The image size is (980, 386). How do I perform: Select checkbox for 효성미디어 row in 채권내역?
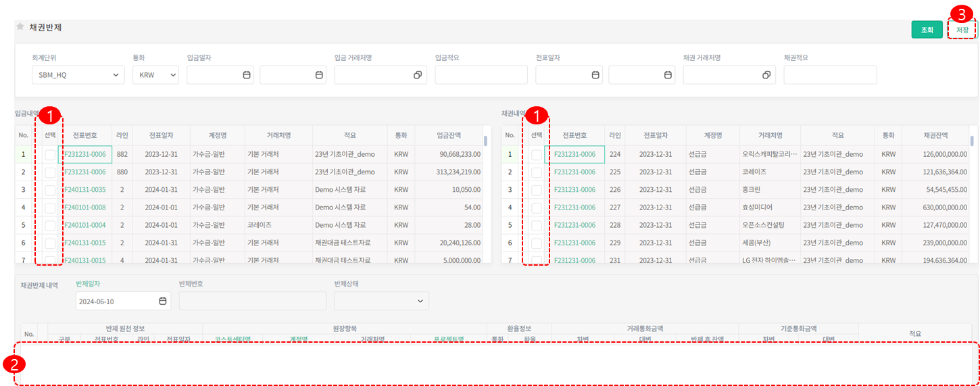click(x=536, y=208)
